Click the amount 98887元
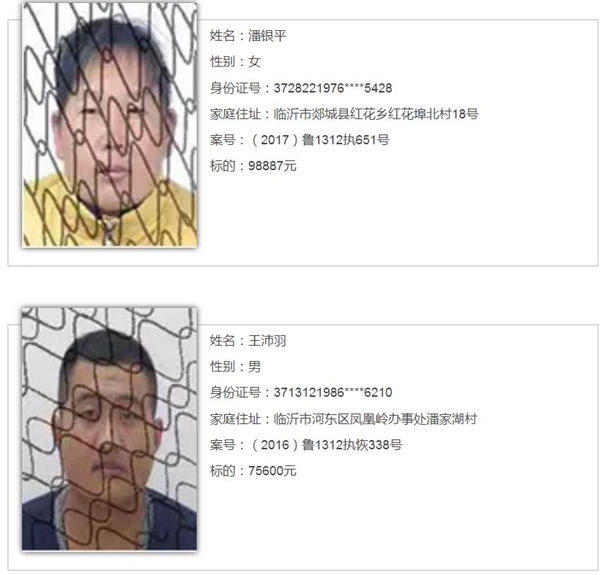600x575 pixels. pos(272,166)
